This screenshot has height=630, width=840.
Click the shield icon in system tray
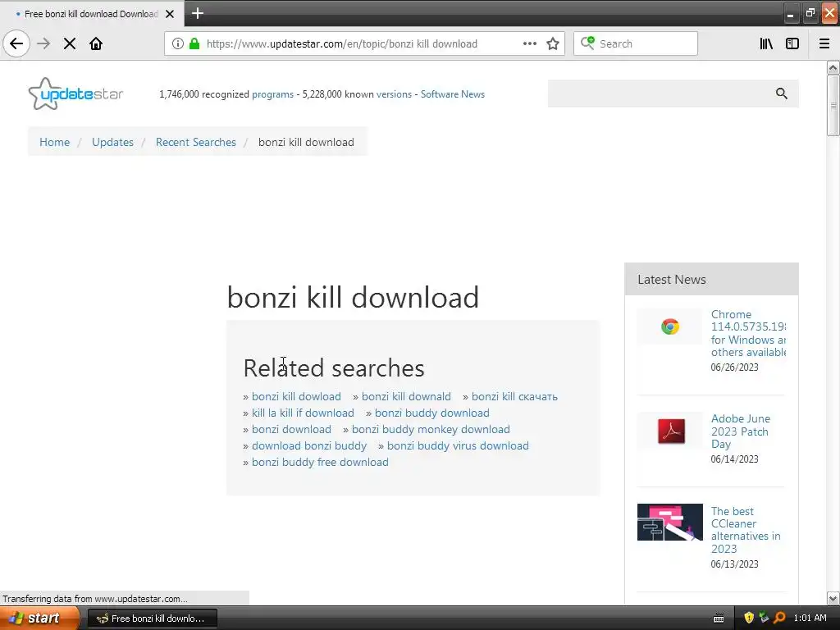pos(749,618)
